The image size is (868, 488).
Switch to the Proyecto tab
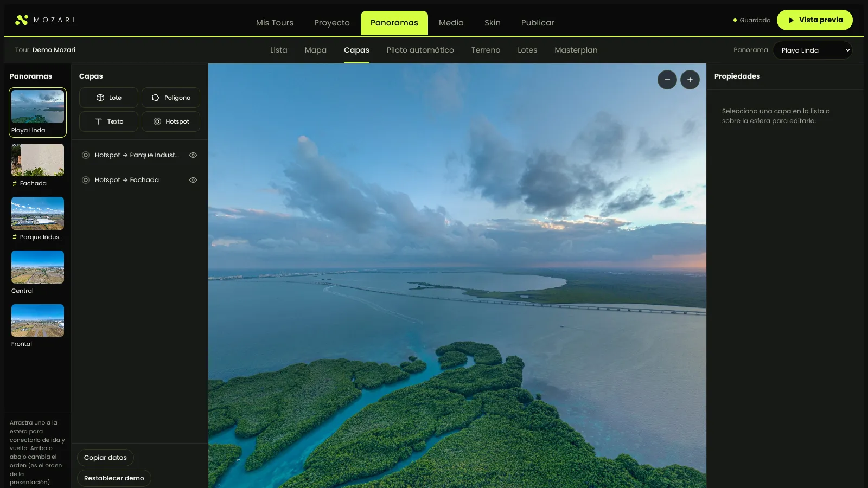(332, 23)
